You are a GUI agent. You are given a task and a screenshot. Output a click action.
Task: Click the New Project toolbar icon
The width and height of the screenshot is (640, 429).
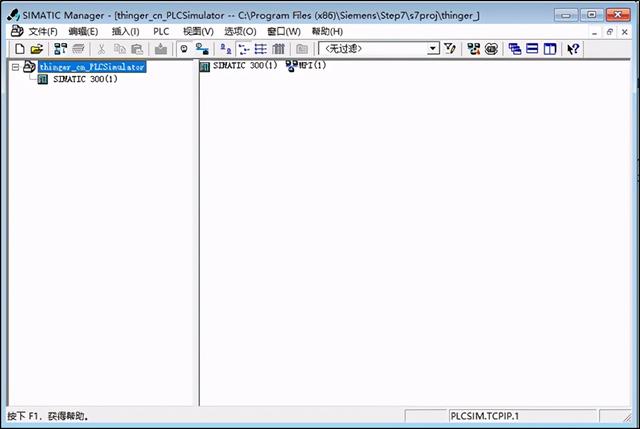pyautogui.click(x=19, y=49)
